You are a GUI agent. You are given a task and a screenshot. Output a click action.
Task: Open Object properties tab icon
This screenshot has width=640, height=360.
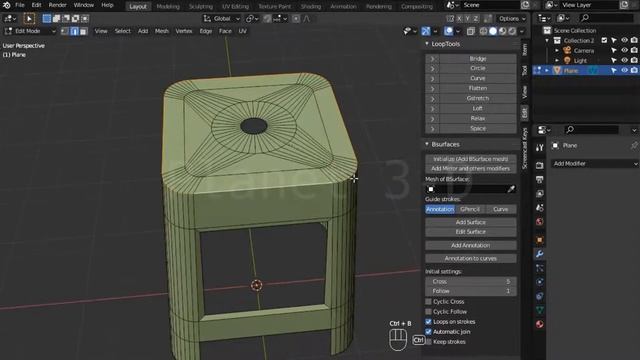click(x=540, y=240)
